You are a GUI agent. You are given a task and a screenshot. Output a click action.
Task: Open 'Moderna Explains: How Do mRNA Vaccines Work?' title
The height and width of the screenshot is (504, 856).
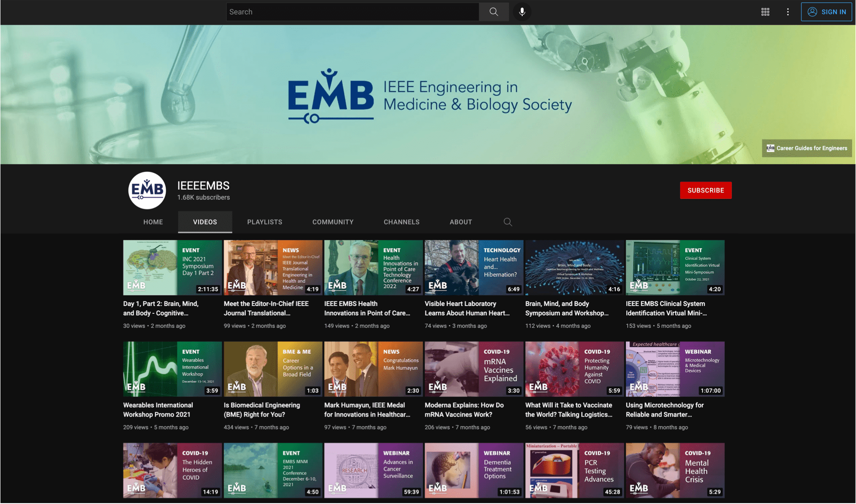[464, 410]
